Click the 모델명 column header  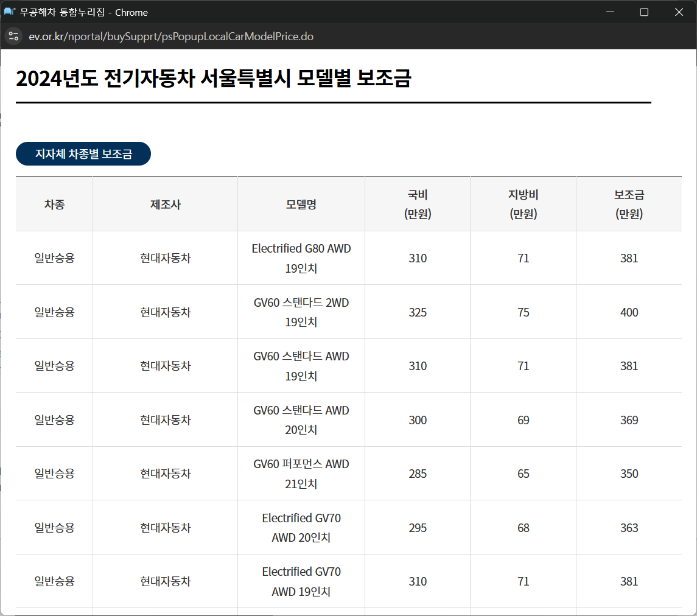(x=301, y=205)
